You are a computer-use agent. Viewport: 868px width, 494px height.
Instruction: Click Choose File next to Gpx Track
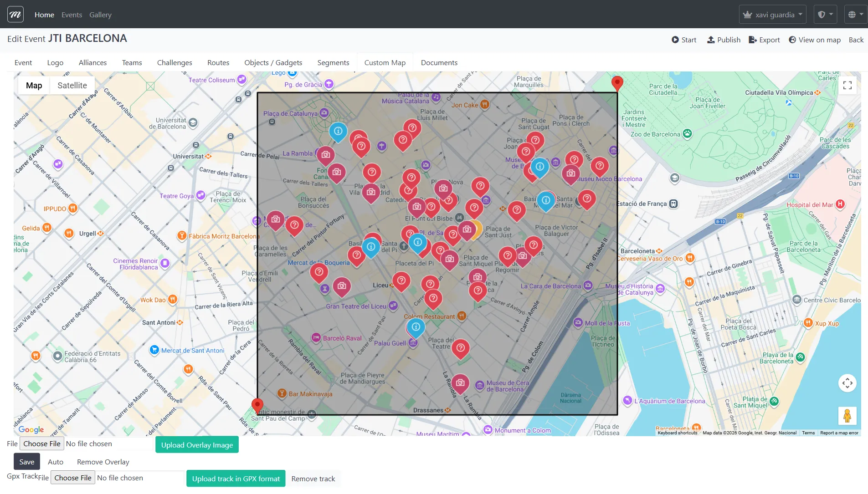coord(72,478)
